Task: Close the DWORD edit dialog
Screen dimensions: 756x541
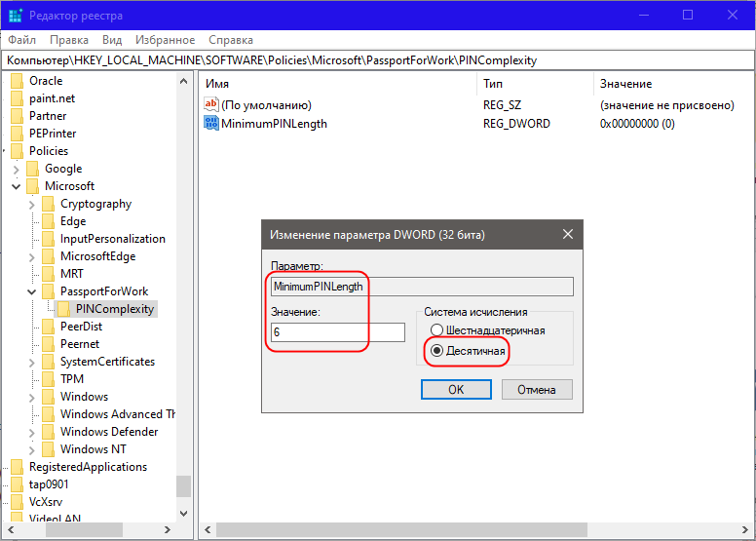Action: point(567,235)
